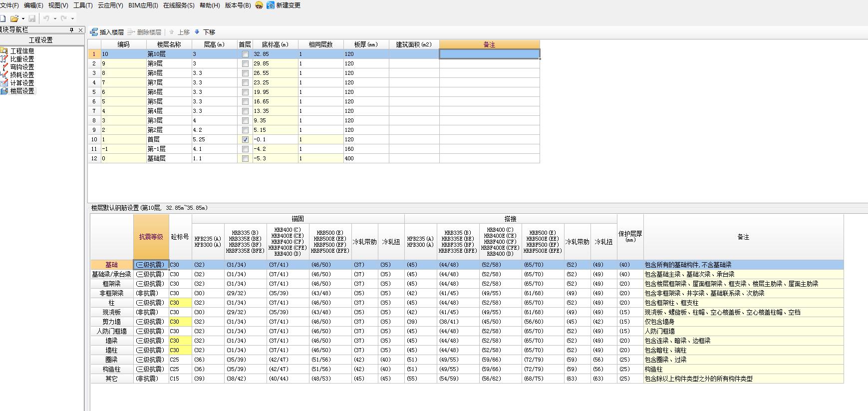Open the 编辑(E) menu
The image size is (868, 411).
click(x=33, y=5)
